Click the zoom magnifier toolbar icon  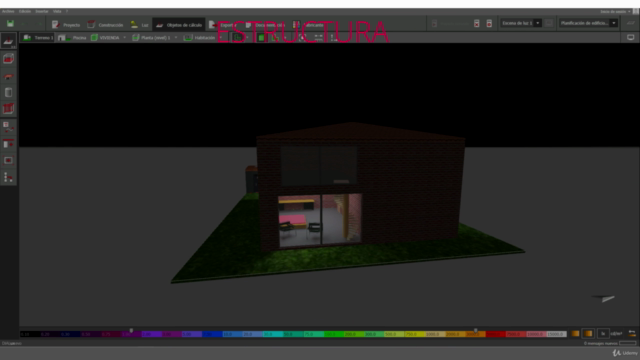302,38
